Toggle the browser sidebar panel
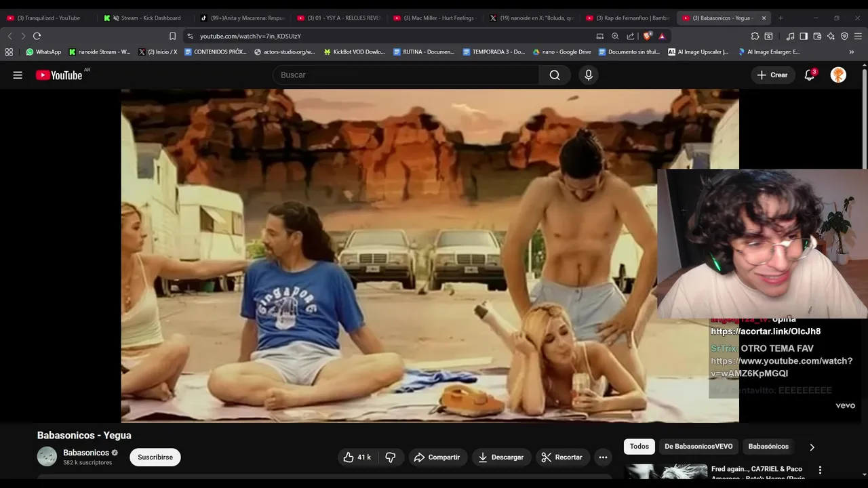The height and width of the screenshot is (488, 868). pos(804,36)
